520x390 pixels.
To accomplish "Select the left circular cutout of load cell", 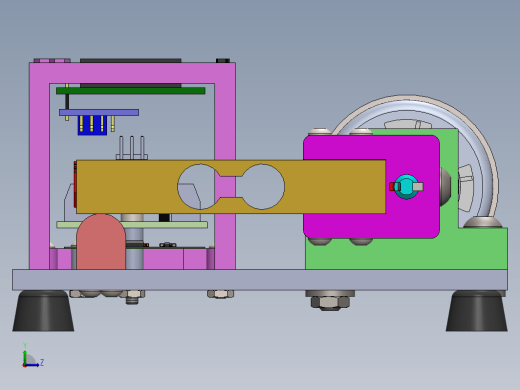I will click(x=199, y=187).
